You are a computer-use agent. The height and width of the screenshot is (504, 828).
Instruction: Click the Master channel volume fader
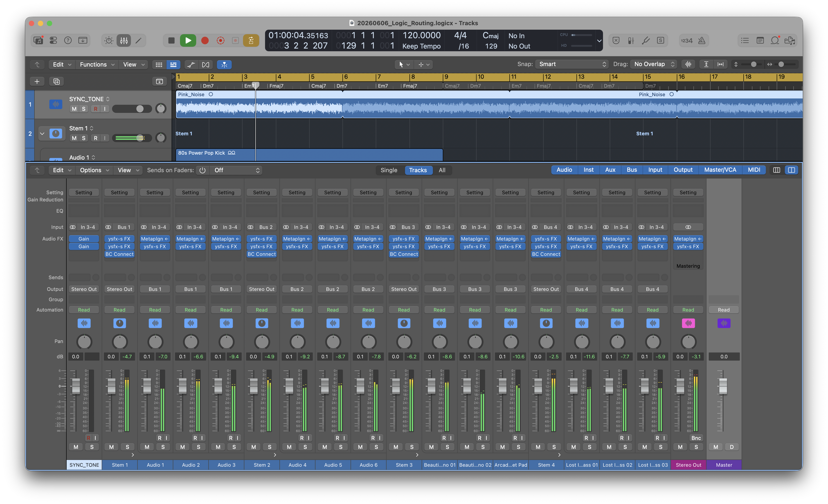[723, 386]
